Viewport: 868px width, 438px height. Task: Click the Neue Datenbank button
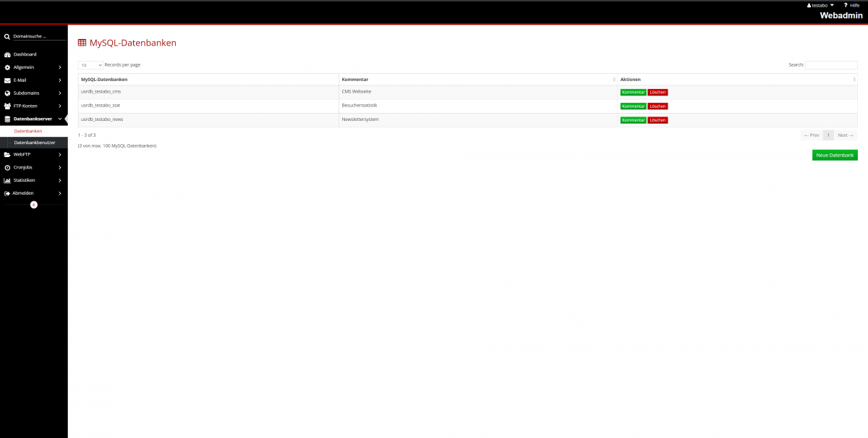click(x=835, y=155)
